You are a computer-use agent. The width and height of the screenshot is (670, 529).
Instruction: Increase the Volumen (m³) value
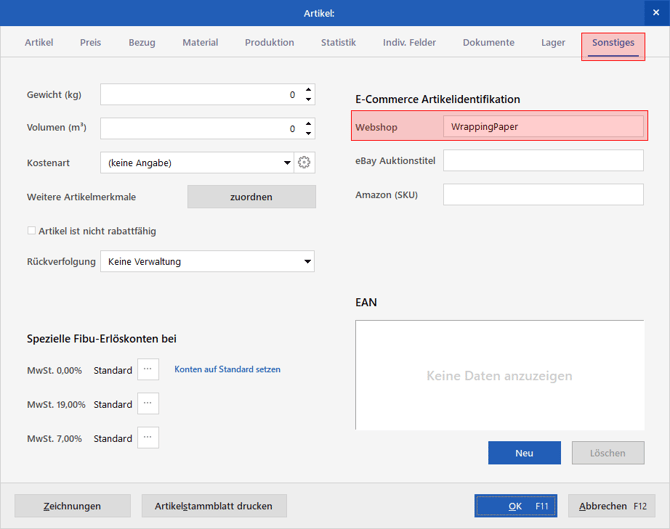click(308, 123)
